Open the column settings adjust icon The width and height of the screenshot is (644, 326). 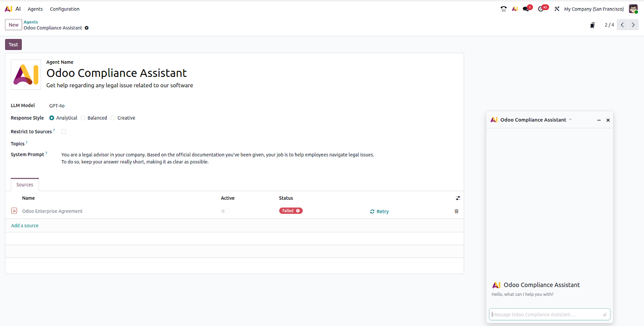pos(458,198)
